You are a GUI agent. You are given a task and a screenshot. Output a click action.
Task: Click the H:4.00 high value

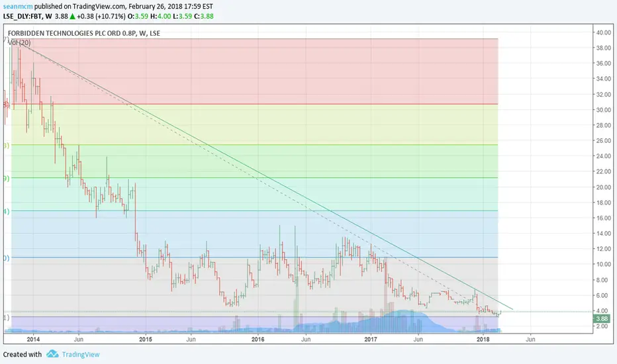pos(161,16)
